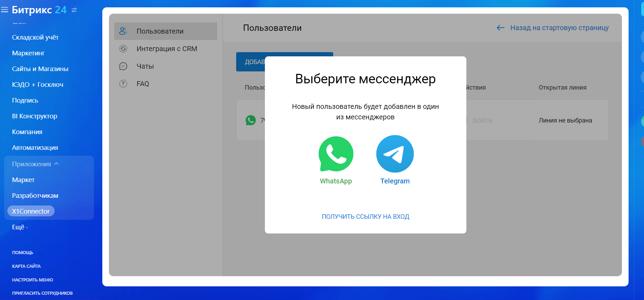Image resolution: width=644 pixels, height=300 pixels.
Task: Click НАСТРОИТЬ МЕНЮ link
Action: (33, 280)
